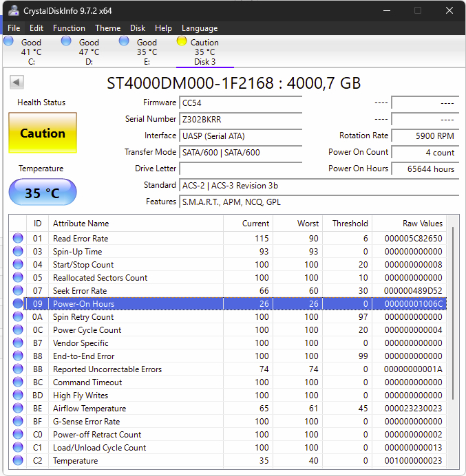This screenshot has height=476, width=466.
Task: Open the Help menu
Action: [163, 28]
